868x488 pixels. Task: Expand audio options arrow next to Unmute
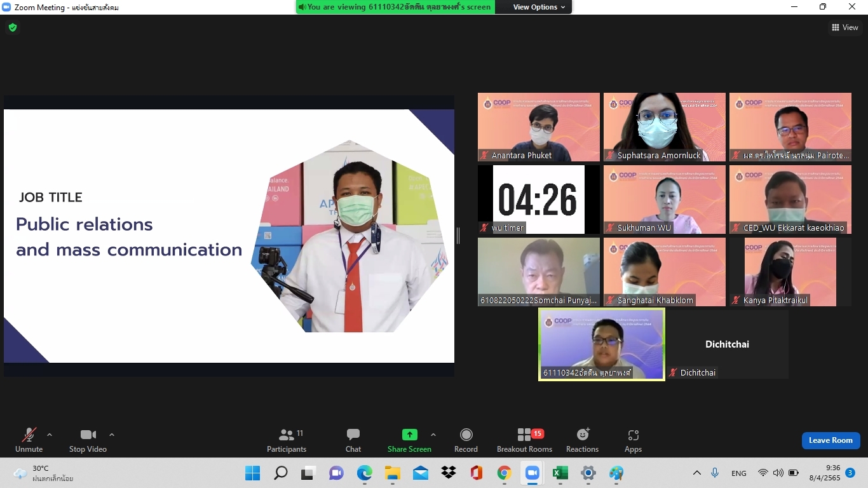point(50,435)
